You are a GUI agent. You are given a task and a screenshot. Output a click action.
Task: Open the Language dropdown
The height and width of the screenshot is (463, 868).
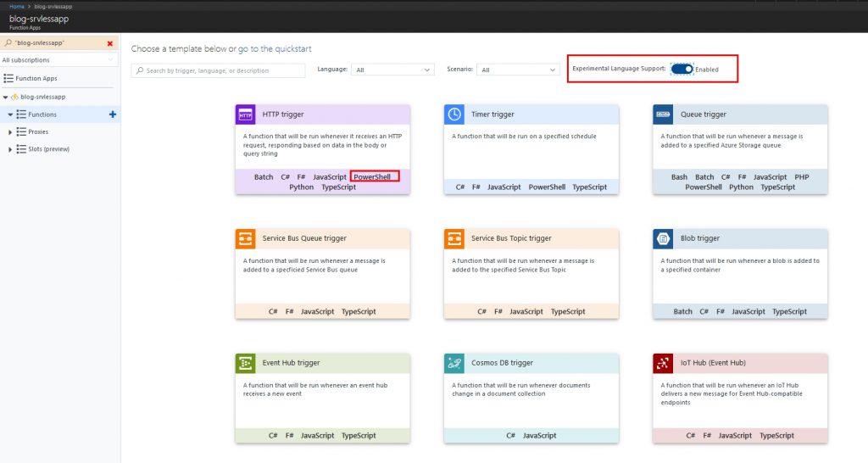pyautogui.click(x=392, y=70)
